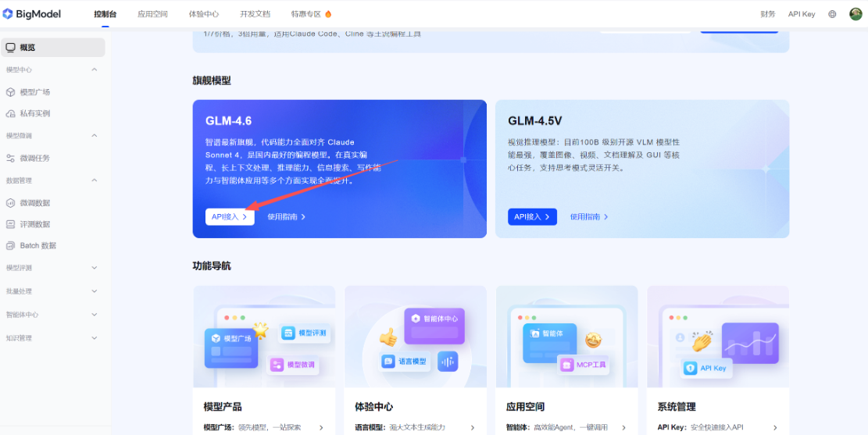
Task: Expand the 模型评测 sidebar section
Action: (95, 268)
